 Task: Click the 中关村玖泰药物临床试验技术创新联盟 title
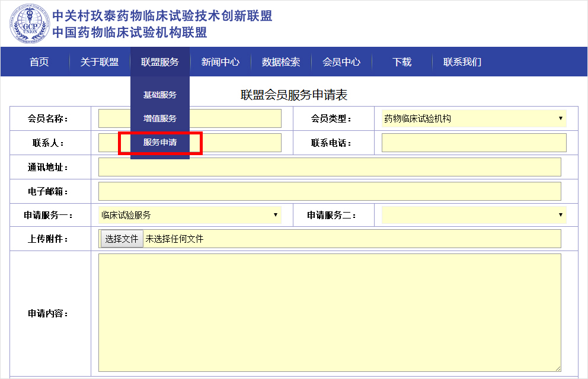click(x=162, y=16)
